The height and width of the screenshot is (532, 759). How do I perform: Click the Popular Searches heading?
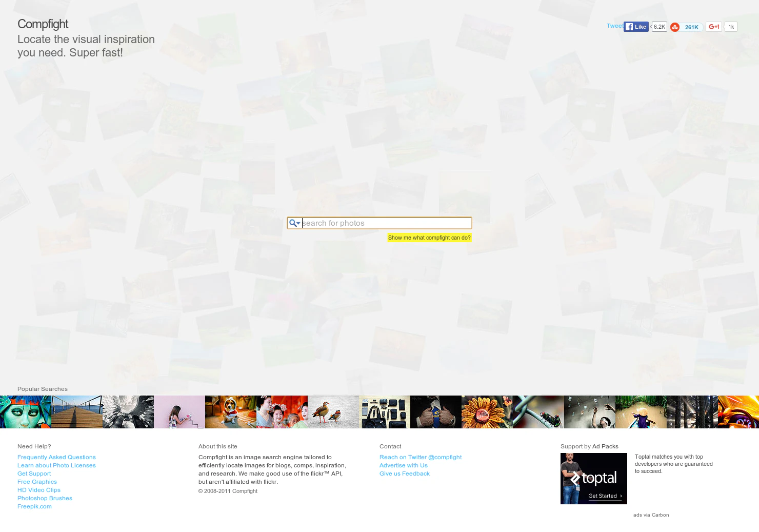[43, 389]
